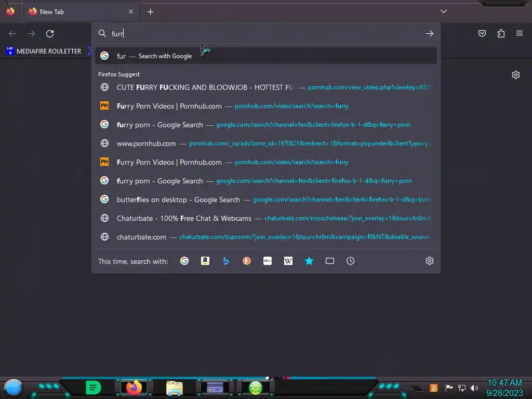
Task: Open the Action Center flag icon
Action: 449,388
